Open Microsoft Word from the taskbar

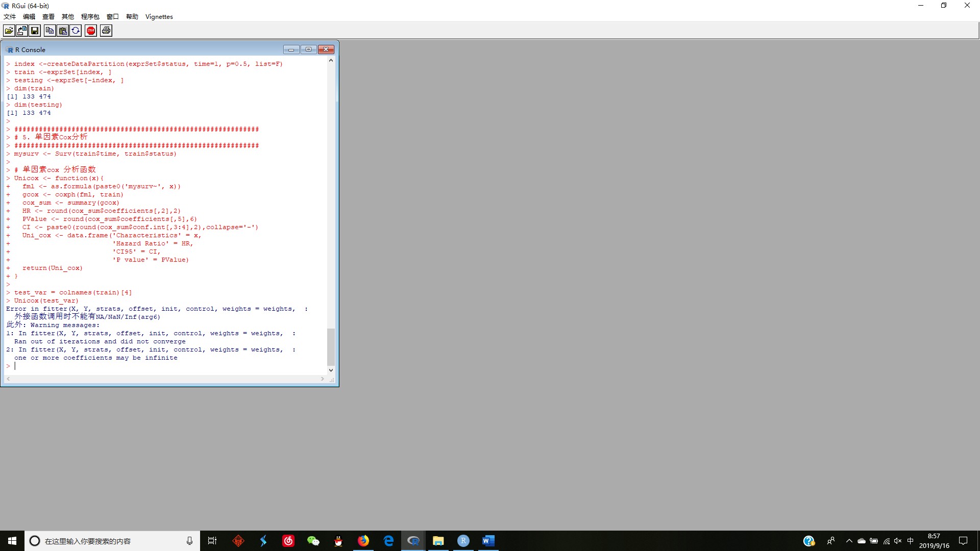[488, 541]
